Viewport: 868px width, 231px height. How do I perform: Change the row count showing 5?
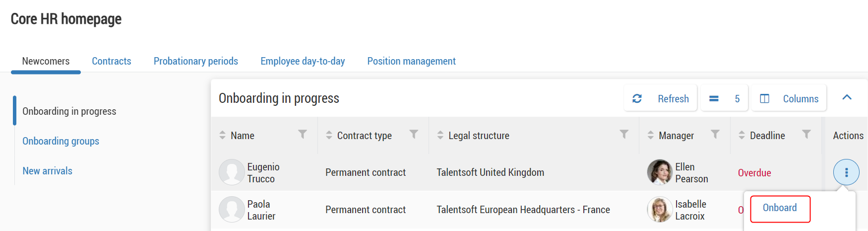(724, 98)
